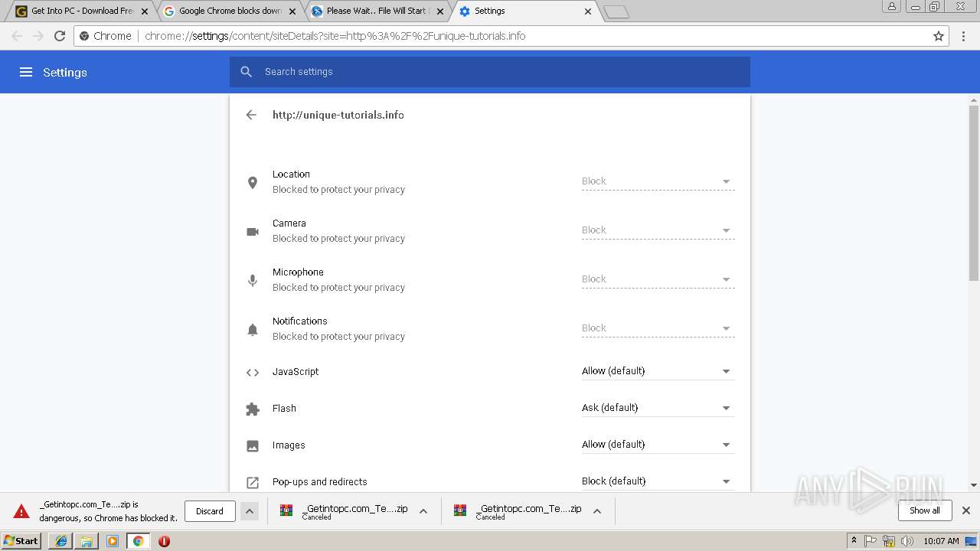Open the Location permission dropdown
Image resolution: width=980 pixels, height=551 pixels.
[x=658, y=181]
